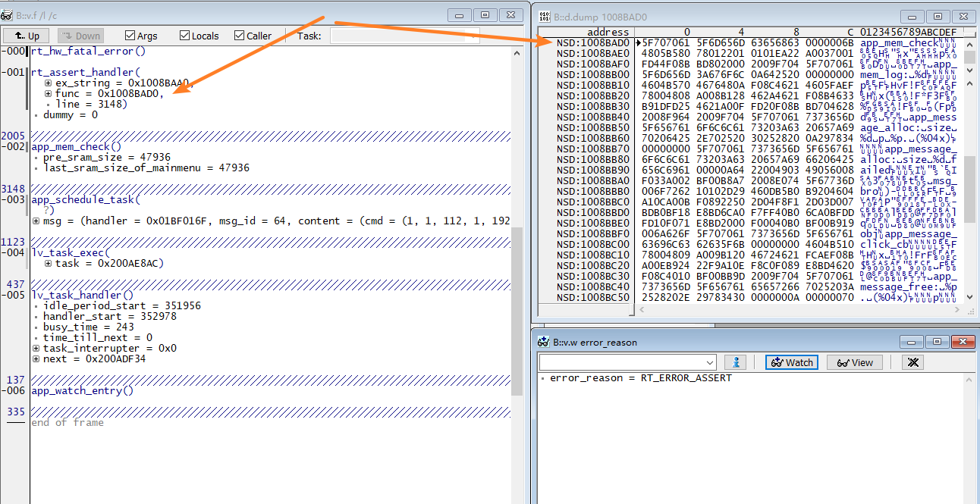Image resolution: width=980 pixels, height=504 pixels.
Task: Expand the task pointer in lv_task_exec
Action: pyautogui.click(x=49, y=264)
